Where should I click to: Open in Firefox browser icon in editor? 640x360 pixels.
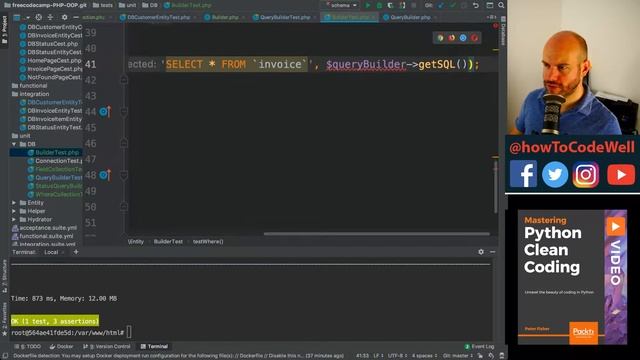(x=451, y=38)
